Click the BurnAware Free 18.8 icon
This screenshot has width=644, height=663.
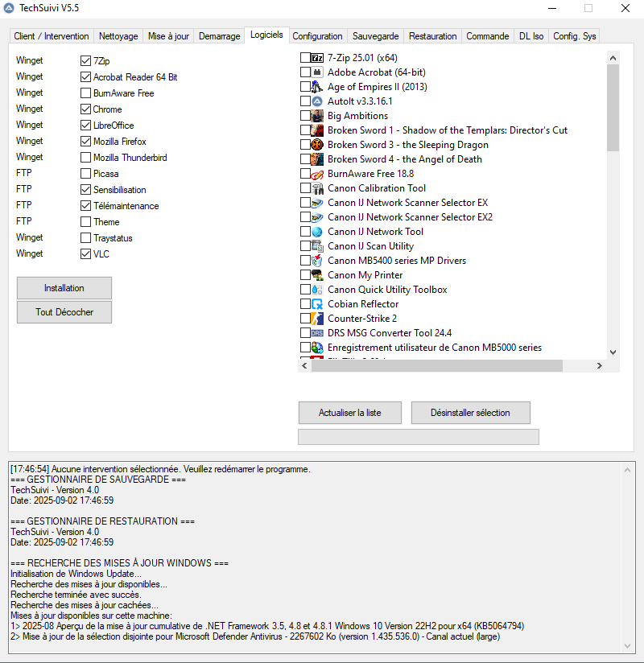tap(315, 174)
